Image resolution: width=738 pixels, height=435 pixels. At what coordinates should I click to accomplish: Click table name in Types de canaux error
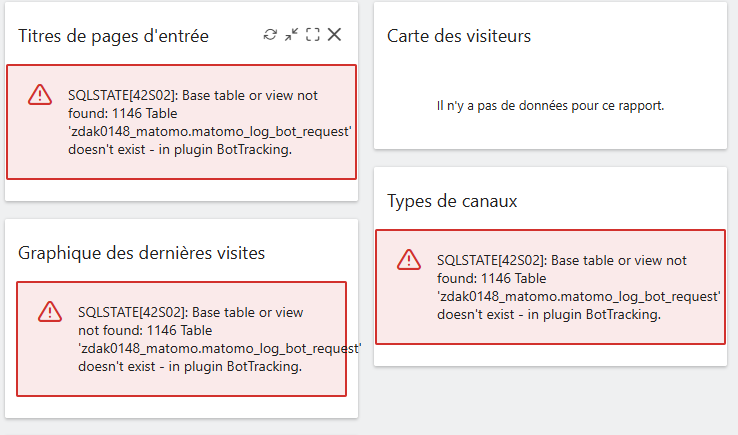[579, 296]
